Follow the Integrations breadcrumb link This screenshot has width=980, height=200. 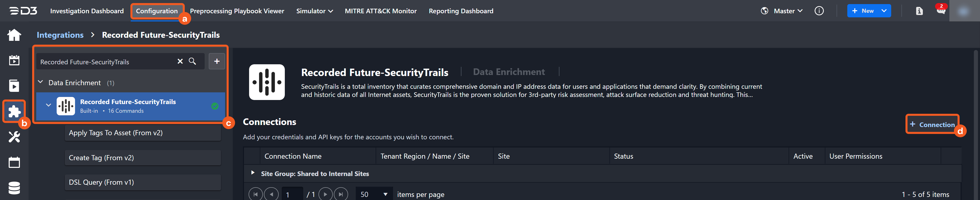coord(60,35)
